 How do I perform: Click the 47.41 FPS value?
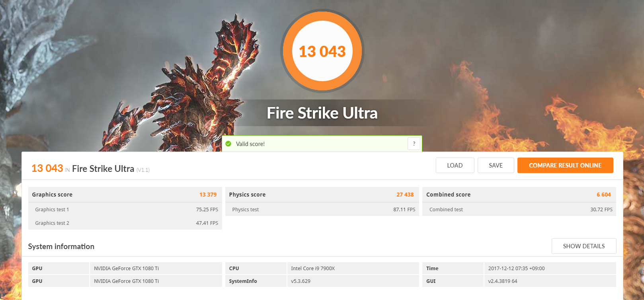click(x=207, y=223)
